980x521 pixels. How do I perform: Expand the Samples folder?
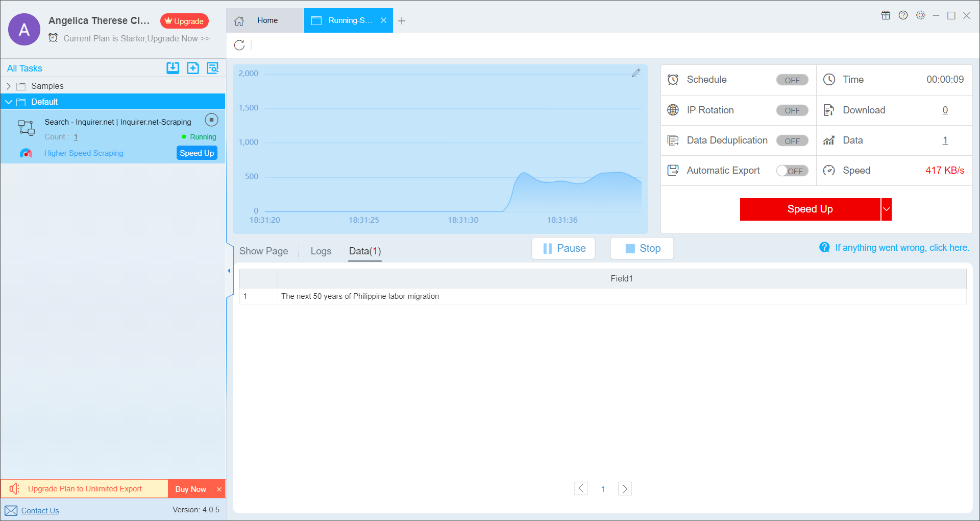click(9, 86)
